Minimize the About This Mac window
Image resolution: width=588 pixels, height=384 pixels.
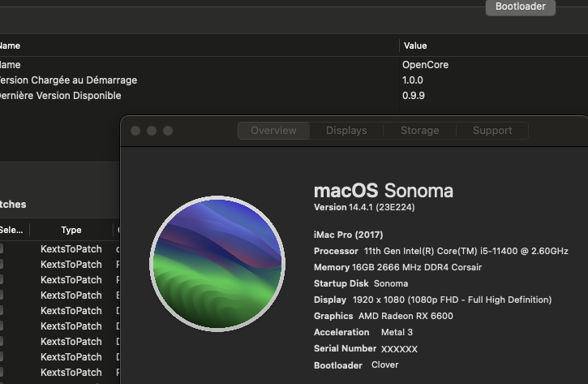tap(152, 131)
